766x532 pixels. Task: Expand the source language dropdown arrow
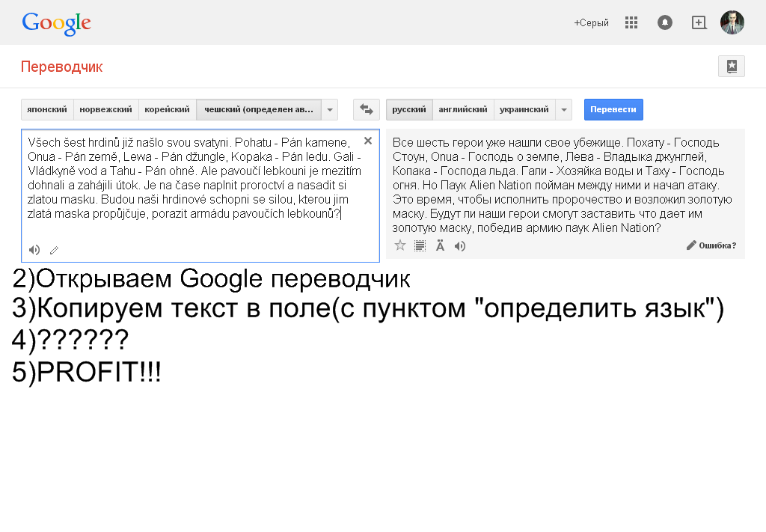tap(330, 109)
